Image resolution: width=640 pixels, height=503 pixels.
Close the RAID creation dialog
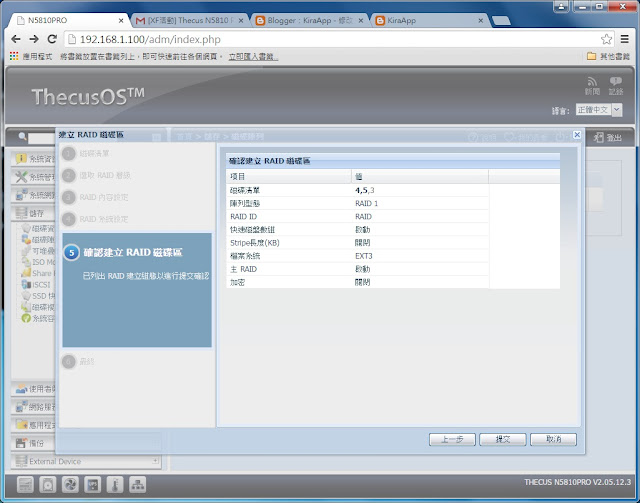point(577,135)
